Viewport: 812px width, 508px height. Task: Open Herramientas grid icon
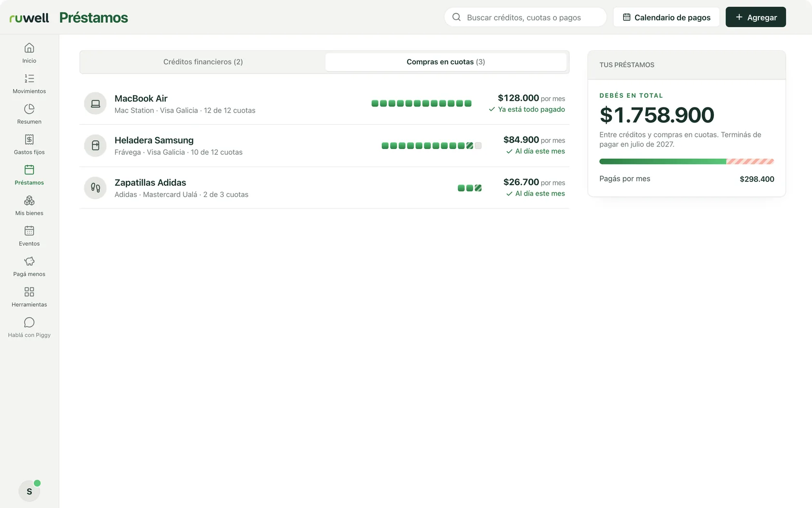point(29,292)
